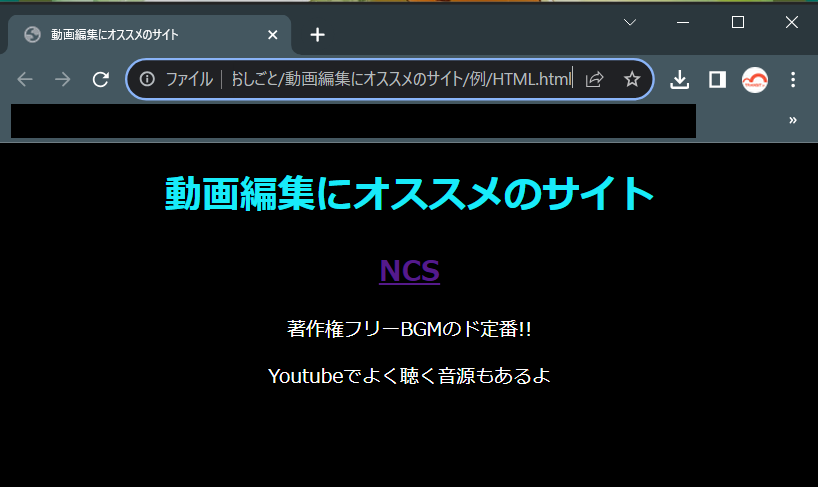Select the 動画編集にオススメのサイト tab
The height and width of the screenshot is (487, 818).
140,35
